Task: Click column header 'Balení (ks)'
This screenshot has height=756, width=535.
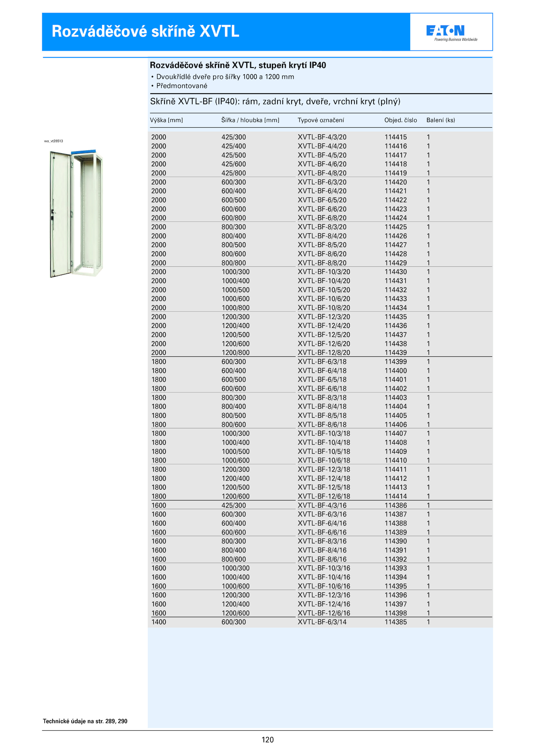Action: click(440, 120)
